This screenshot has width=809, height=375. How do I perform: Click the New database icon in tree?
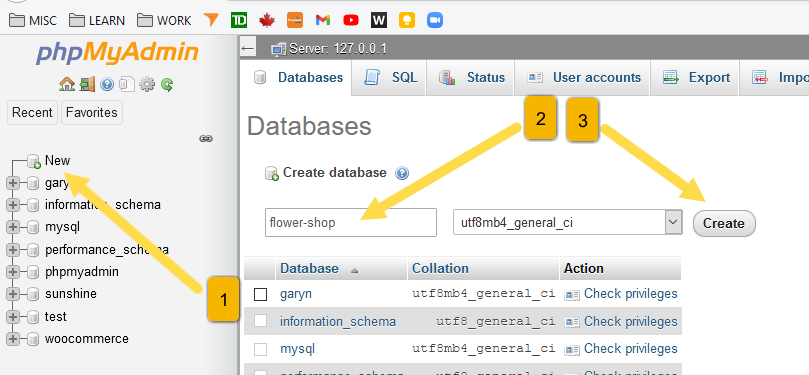click(x=34, y=161)
